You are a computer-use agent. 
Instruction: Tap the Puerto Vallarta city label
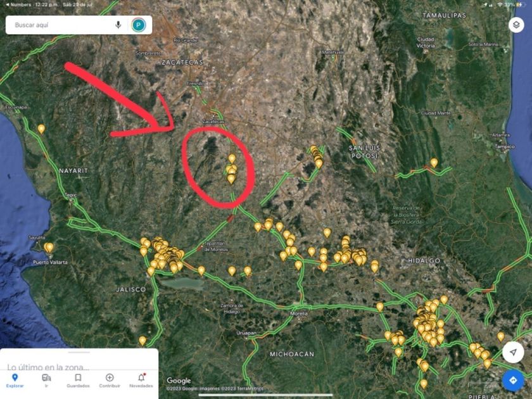pos(50,262)
